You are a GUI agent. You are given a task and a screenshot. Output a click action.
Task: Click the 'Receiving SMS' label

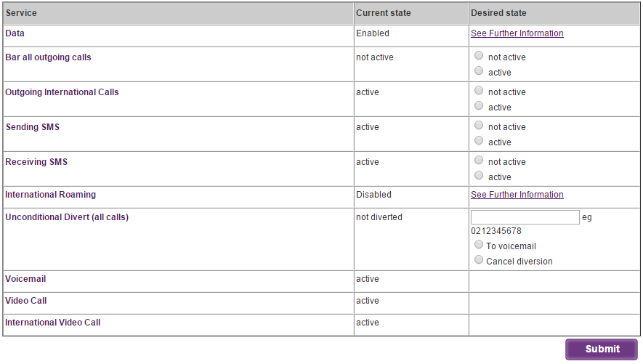coord(36,162)
